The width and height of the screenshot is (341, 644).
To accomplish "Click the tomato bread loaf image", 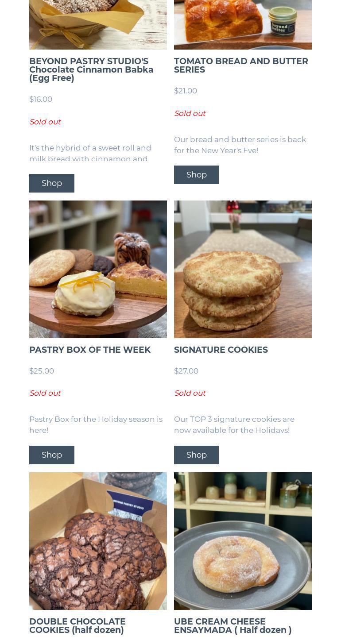I will [x=243, y=24].
